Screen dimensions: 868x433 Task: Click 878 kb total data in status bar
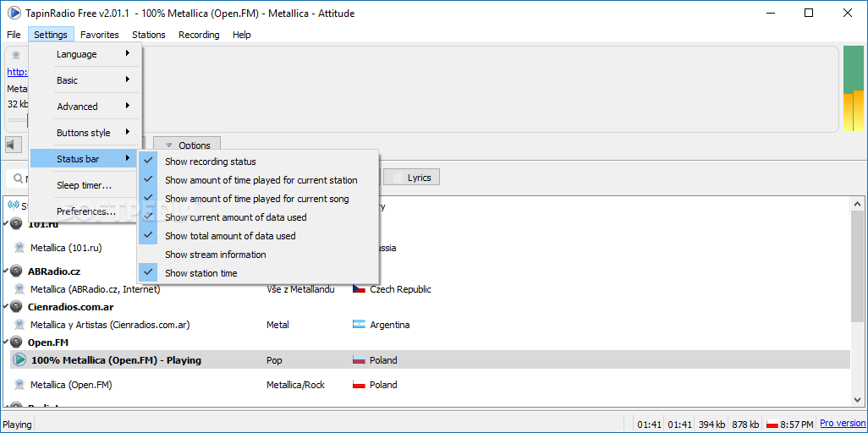coord(744,425)
